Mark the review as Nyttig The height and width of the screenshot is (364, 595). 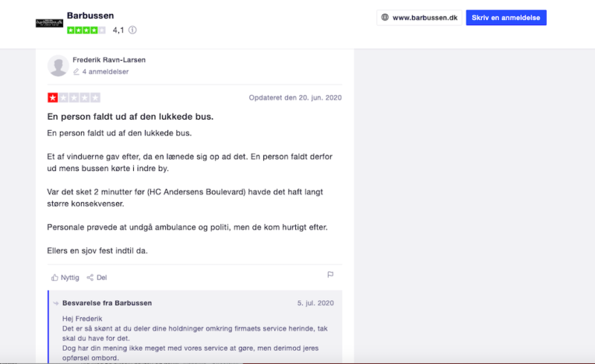click(65, 278)
